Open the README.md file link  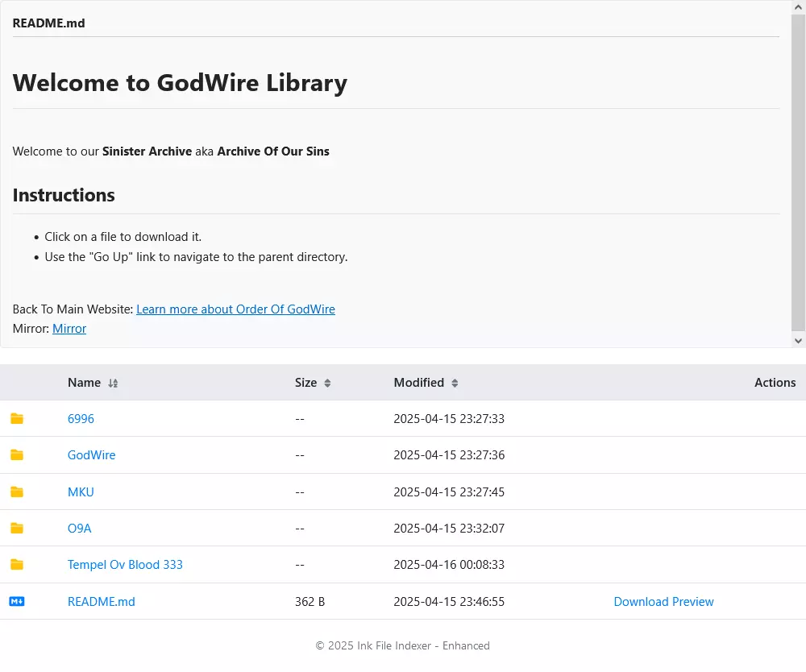pyautogui.click(x=101, y=602)
